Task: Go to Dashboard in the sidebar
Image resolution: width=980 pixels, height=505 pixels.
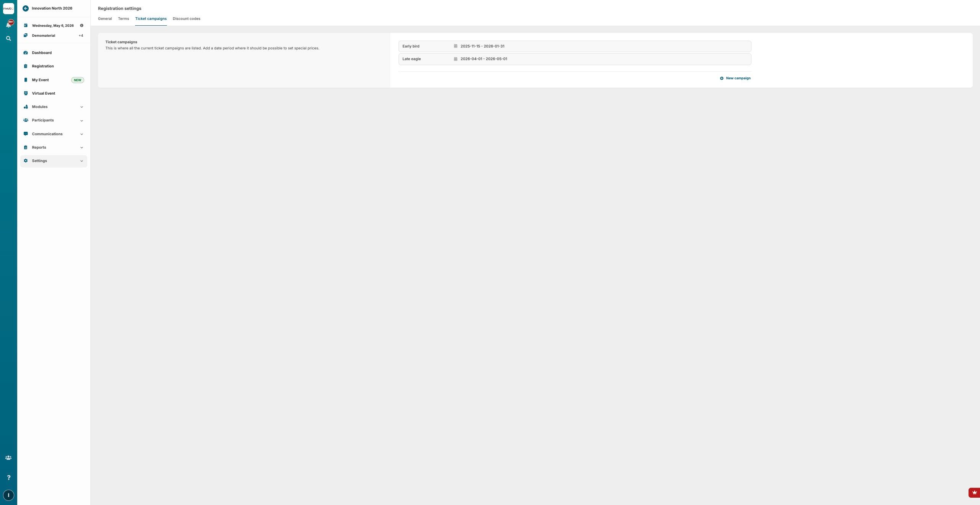Action: pos(42,53)
